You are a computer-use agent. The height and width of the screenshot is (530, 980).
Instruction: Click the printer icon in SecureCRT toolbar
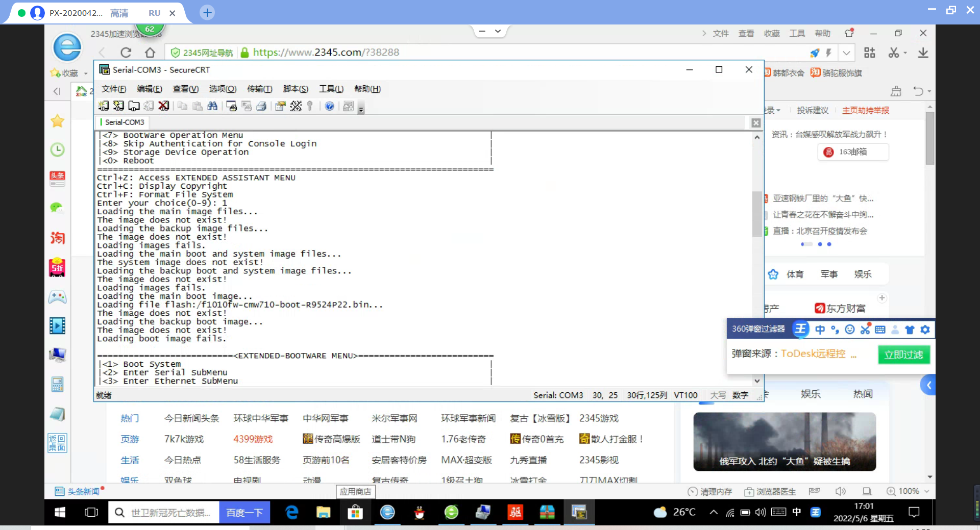pos(261,106)
